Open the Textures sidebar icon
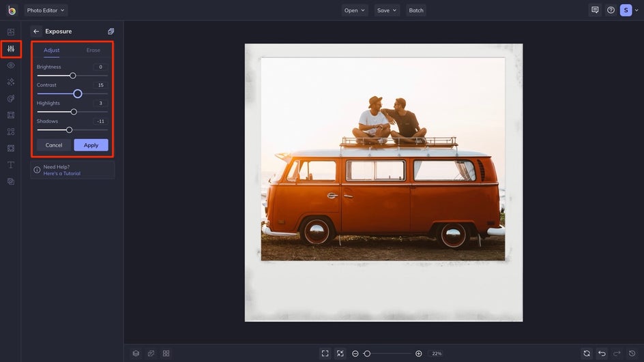 coord(11,181)
